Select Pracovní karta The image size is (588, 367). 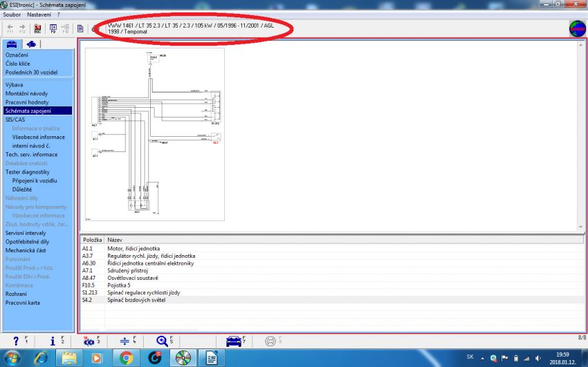(x=23, y=303)
